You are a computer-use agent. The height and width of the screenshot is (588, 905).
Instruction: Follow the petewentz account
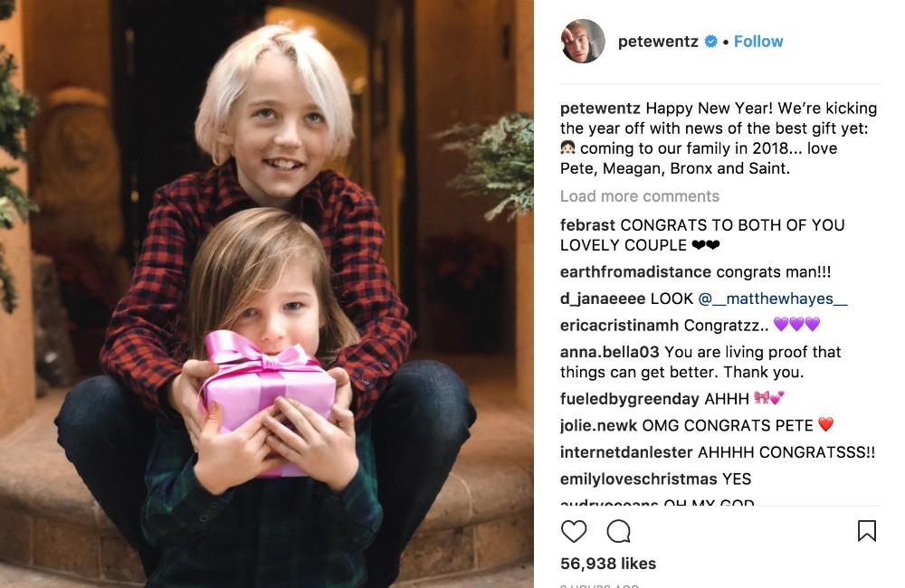(x=758, y=42)
